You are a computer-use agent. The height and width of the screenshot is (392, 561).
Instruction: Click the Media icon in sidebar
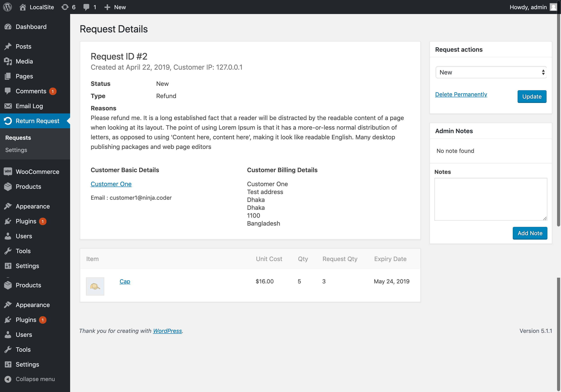8,61
